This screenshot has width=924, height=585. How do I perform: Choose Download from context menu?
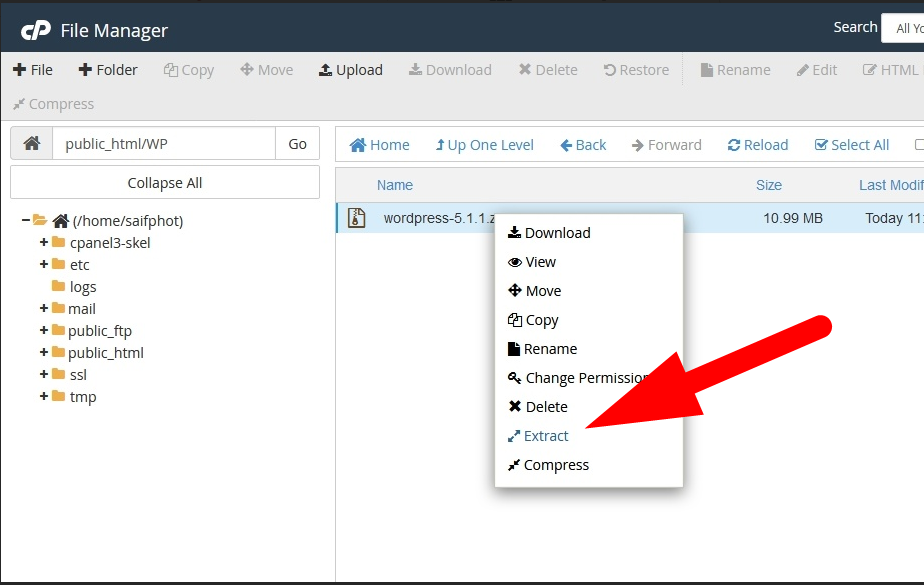coord(549,233)
